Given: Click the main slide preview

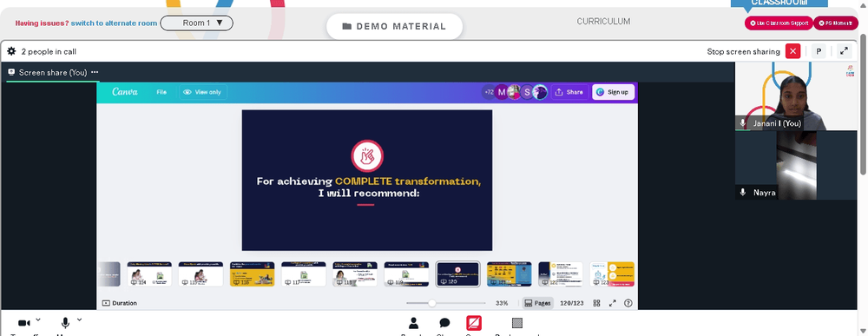Looking at the screenshot, I should [367, 180].
